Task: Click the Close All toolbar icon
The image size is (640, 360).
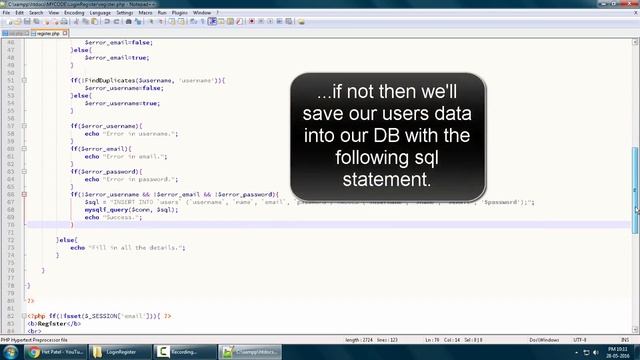Action: 55,21
